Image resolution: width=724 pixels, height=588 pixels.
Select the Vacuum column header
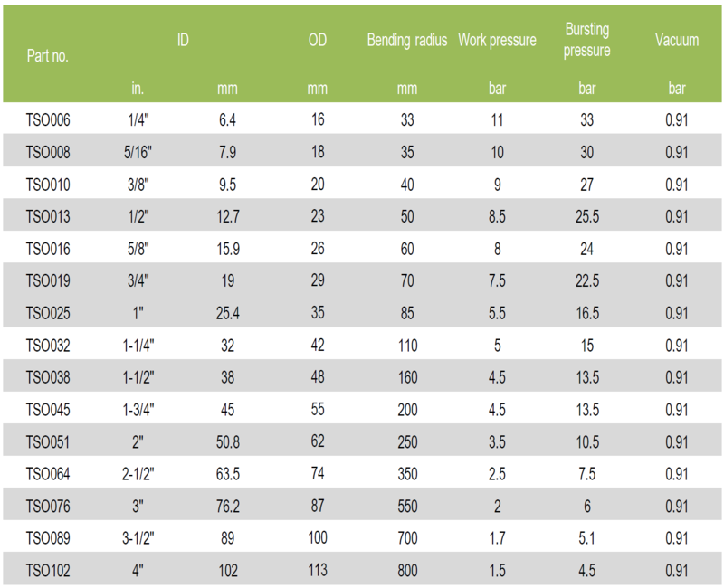click(677, 41)
